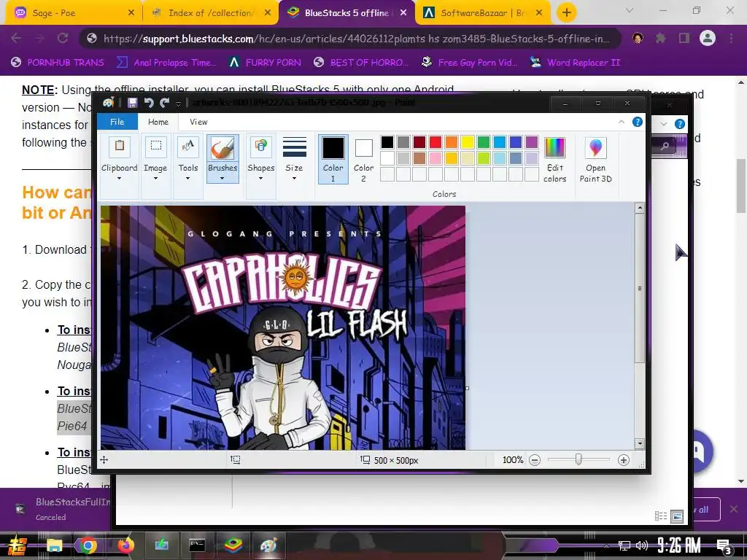Click the Undo arrow in Paint quick access
Image resolution: width=747 pixels, height=560 pixels.
[x=149, y=102]
